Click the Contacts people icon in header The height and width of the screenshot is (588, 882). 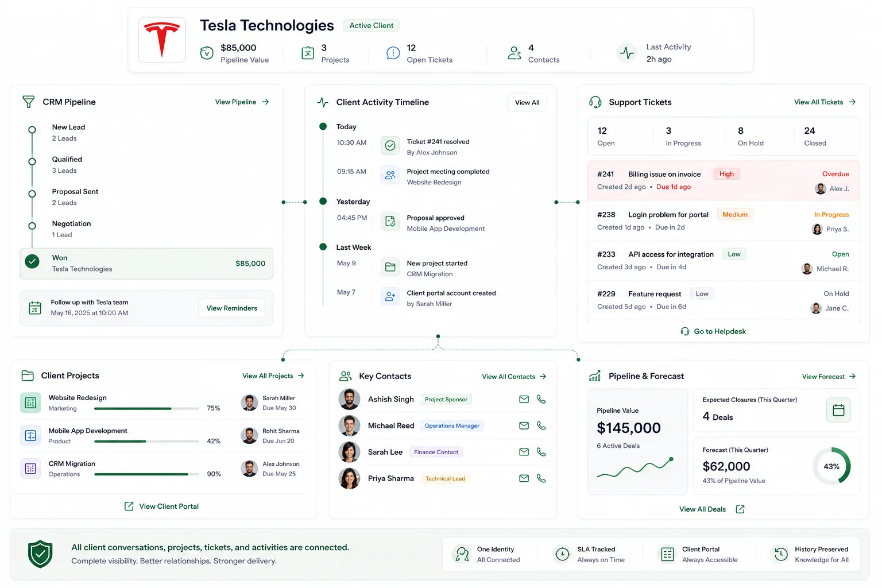514,53
